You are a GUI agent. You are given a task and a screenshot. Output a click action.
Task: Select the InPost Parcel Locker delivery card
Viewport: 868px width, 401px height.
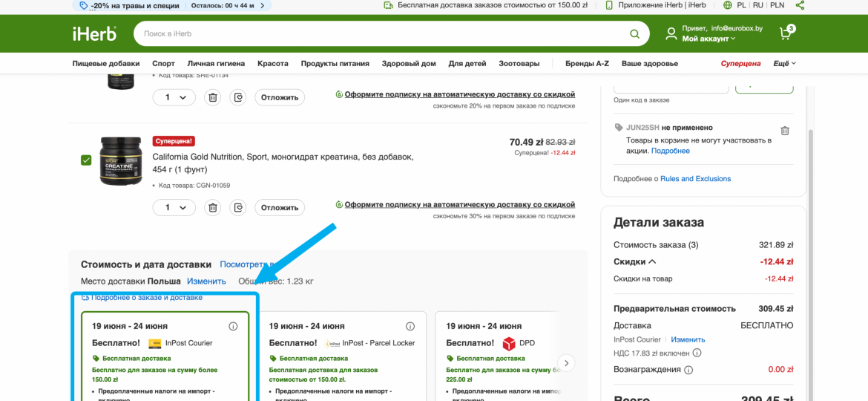pyautogui.click(x=342, y=356)
